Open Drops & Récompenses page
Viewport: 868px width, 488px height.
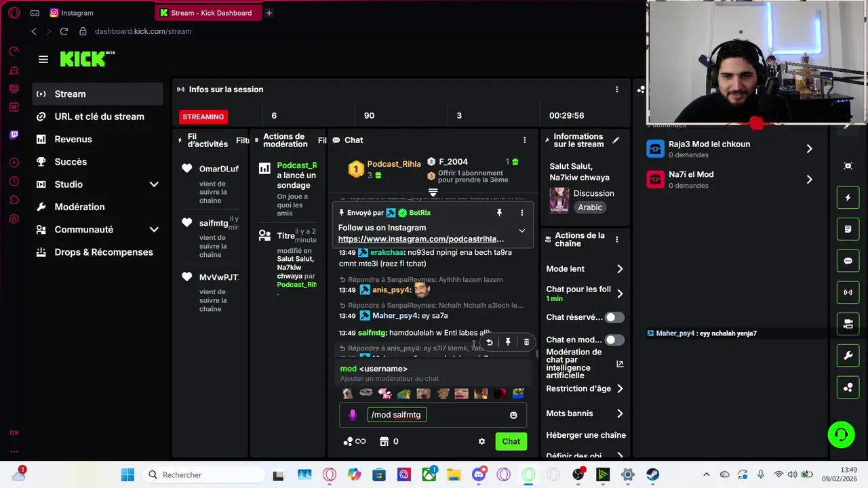click(98, 252)
